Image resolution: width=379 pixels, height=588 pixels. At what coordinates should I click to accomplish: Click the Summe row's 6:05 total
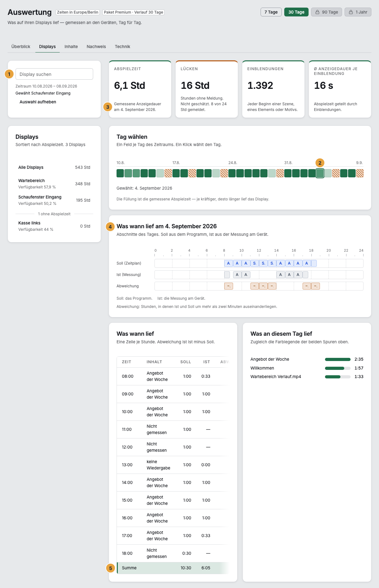click(206, 568)
